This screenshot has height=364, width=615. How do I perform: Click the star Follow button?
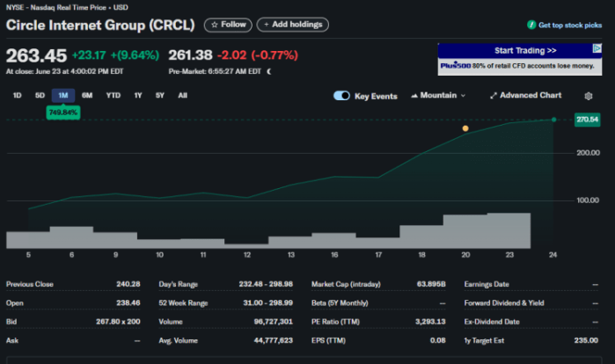(x=228, y=25)
